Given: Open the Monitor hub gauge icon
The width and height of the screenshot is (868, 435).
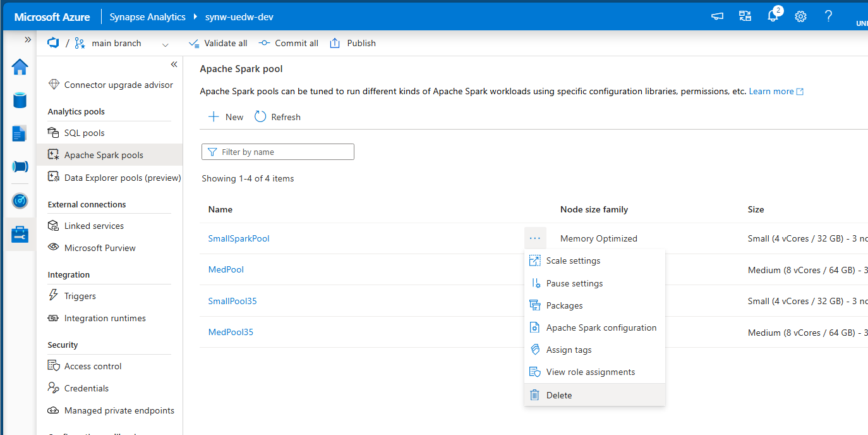Looking at the screenshot, I should coord(20,200).
